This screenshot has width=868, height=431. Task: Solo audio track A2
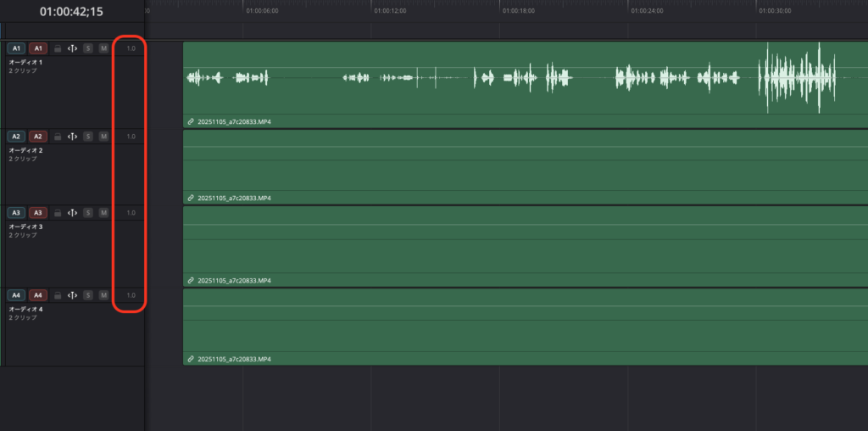click(x=88, y=136)
